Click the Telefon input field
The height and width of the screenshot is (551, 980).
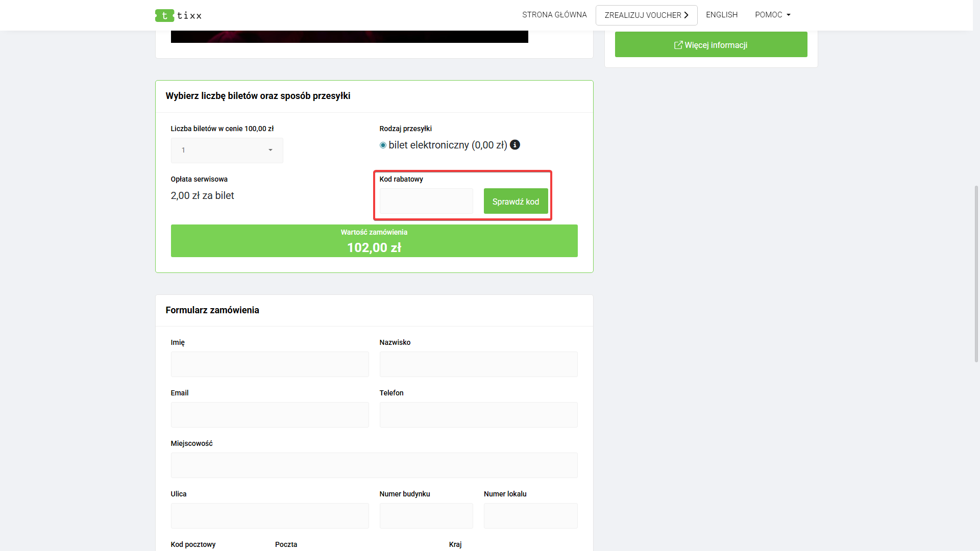pos(478,415)
